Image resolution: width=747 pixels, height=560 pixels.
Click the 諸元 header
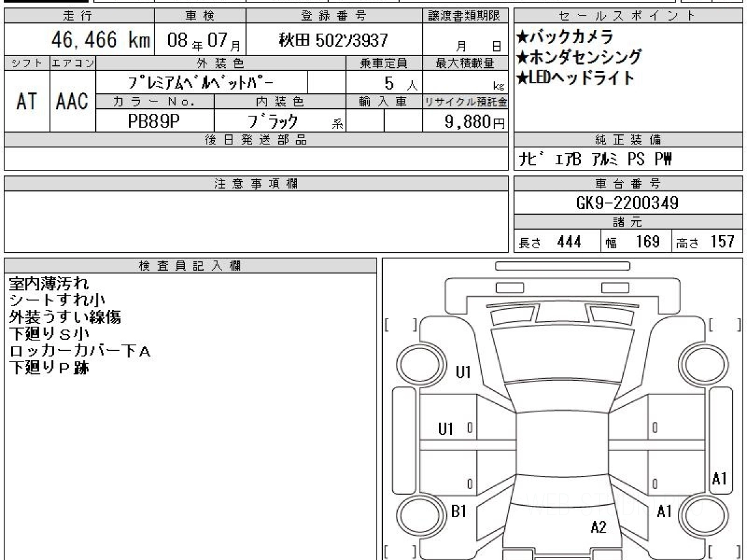click(x=629, y=222)
